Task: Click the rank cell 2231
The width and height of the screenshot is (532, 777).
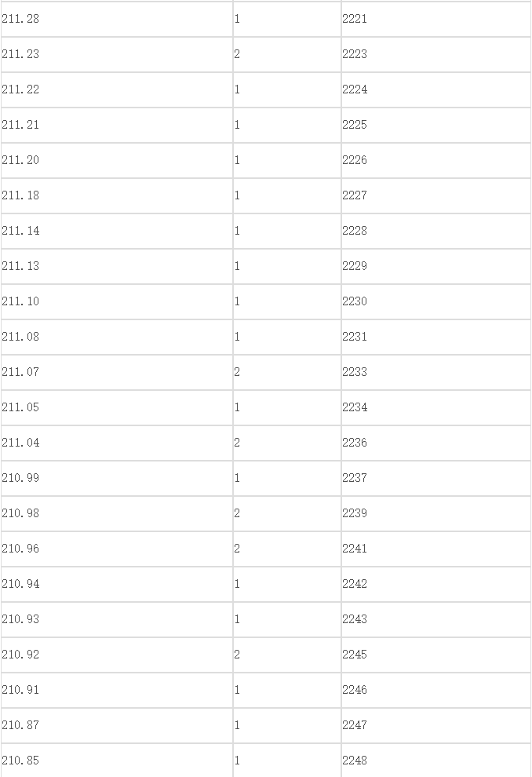Action: click(436, 337)
